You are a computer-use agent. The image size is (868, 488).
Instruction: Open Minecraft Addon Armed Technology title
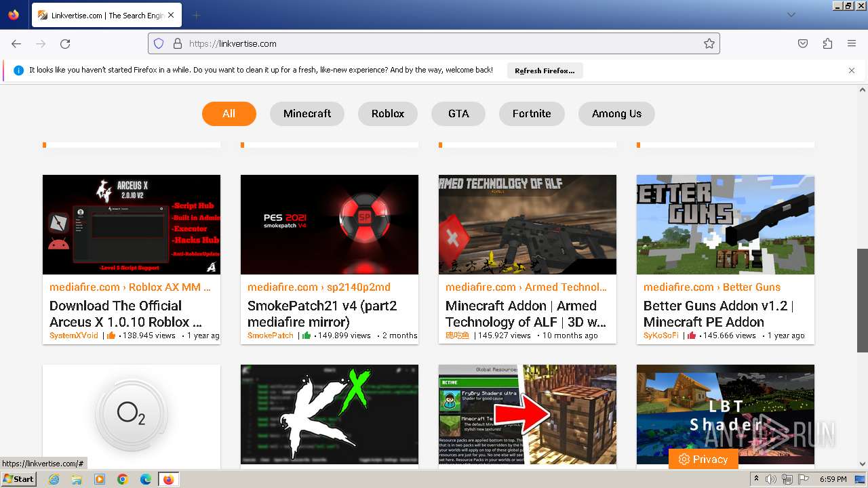(526, 314)
